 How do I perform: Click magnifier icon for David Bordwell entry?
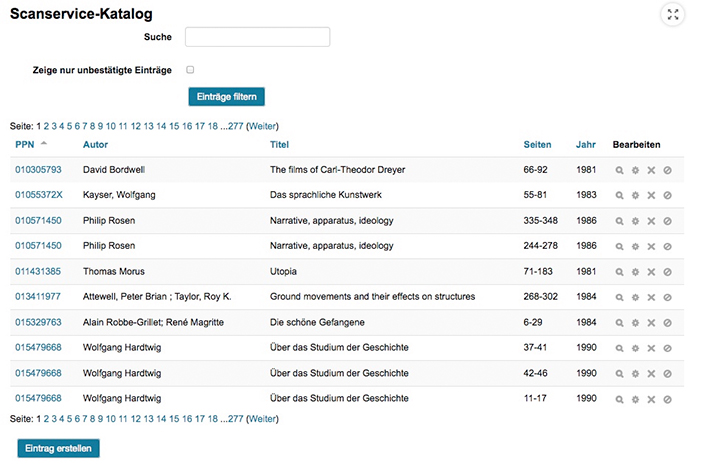pos(619,170)
